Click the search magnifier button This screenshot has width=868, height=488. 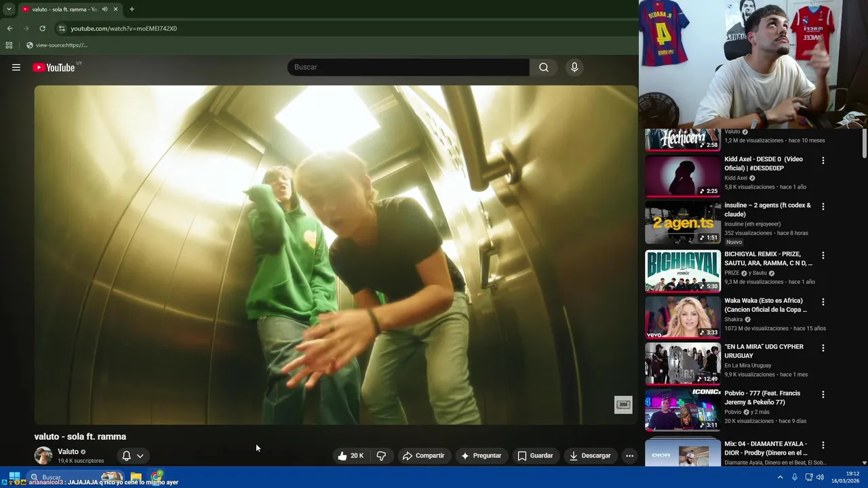click(544, 67)
